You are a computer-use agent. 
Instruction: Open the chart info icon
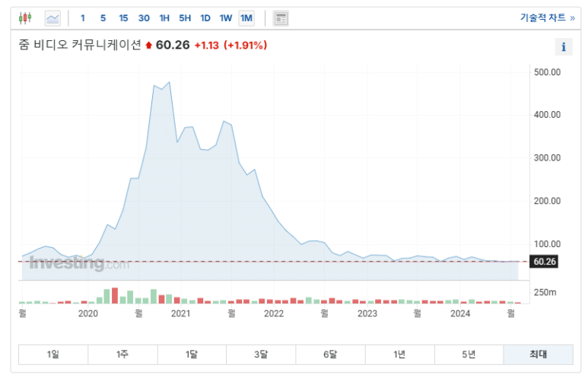click(x=564, y=47)
